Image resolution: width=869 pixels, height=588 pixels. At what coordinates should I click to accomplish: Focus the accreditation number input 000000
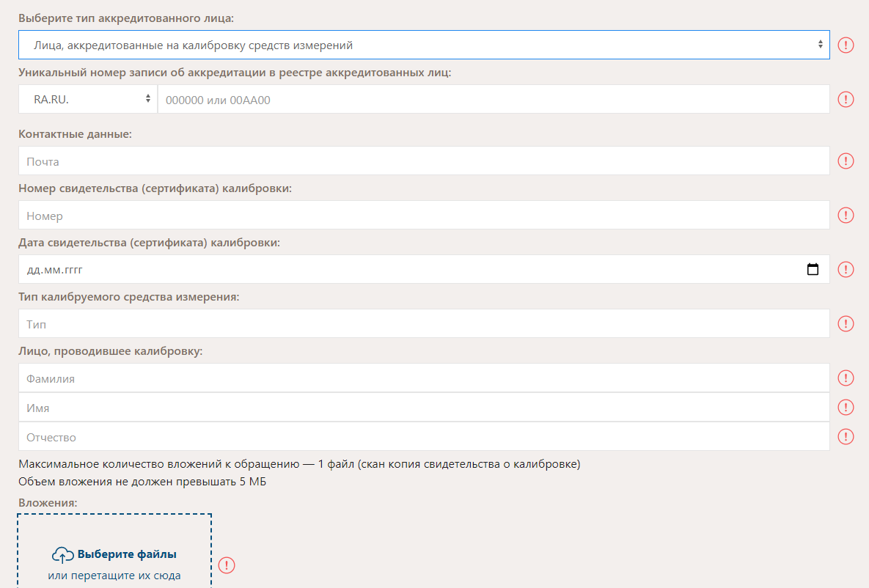[x=491, y=100]
